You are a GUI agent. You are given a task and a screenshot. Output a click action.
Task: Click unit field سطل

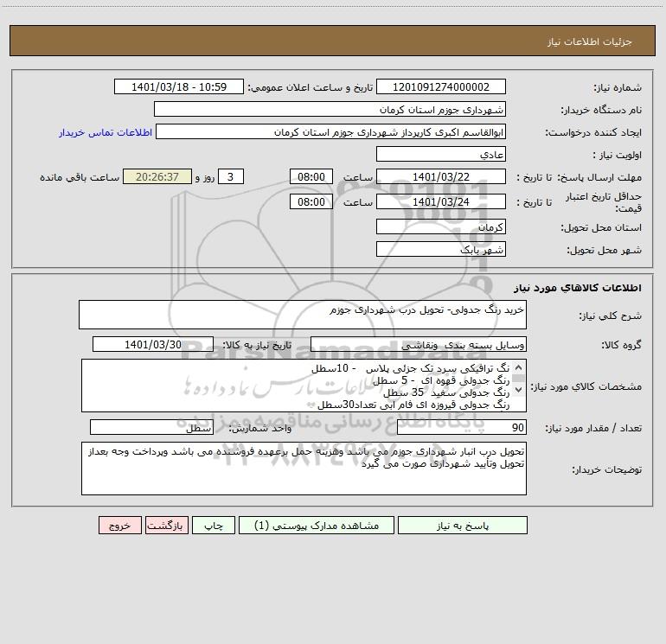151,427
